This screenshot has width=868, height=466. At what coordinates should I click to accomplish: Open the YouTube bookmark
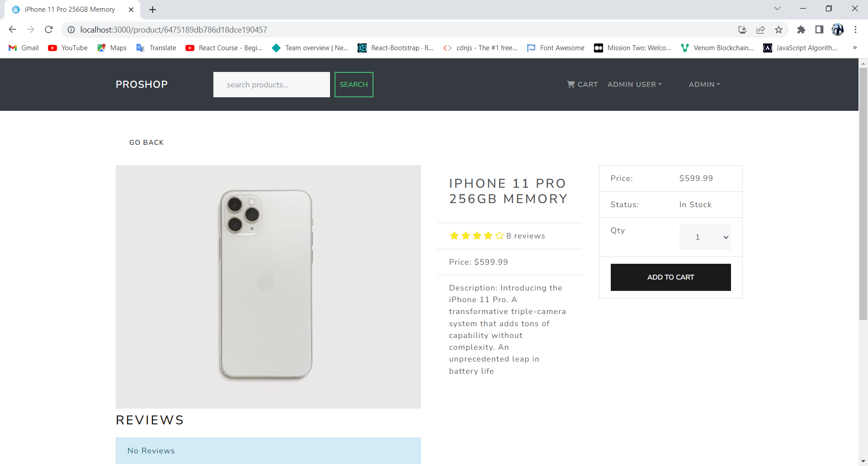pyautogui.click(x=68, y=48)
